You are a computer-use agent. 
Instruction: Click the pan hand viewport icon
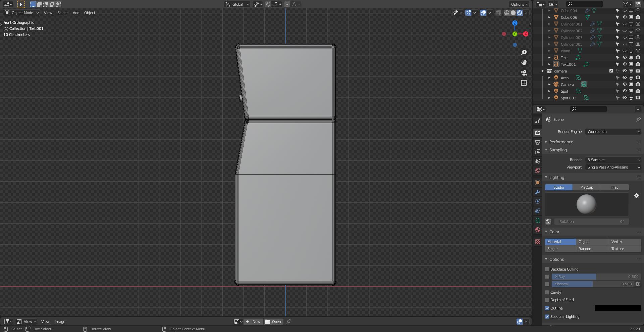pos(524,63)
